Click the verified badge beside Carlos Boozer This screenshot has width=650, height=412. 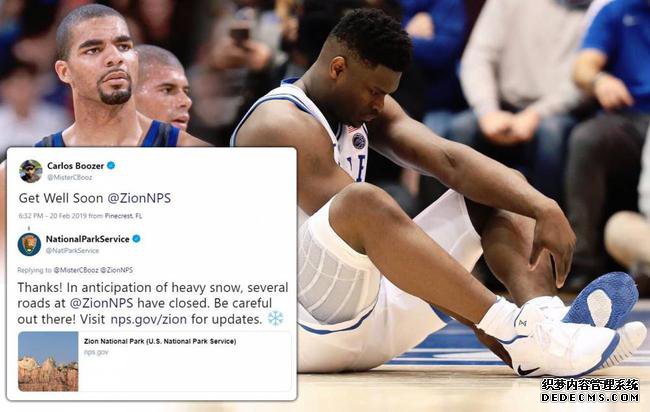tap(111, 166)
